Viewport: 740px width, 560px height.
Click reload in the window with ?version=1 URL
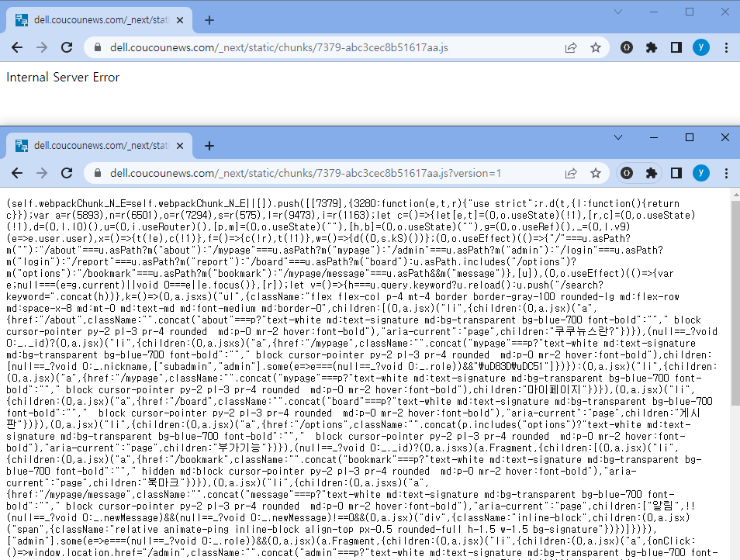tap(67, 173)
